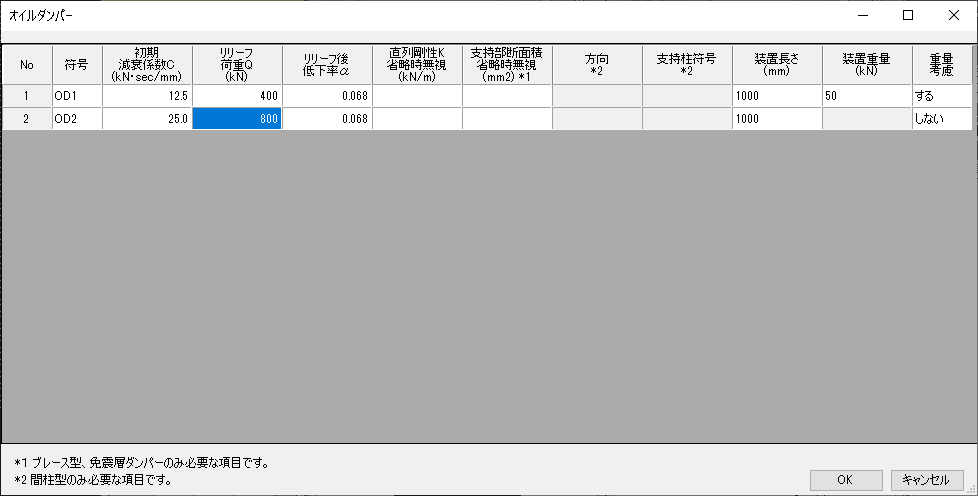Click the 支持部断面積 cell for OD2
Viewport: 978px width, 496px height.
506,119
